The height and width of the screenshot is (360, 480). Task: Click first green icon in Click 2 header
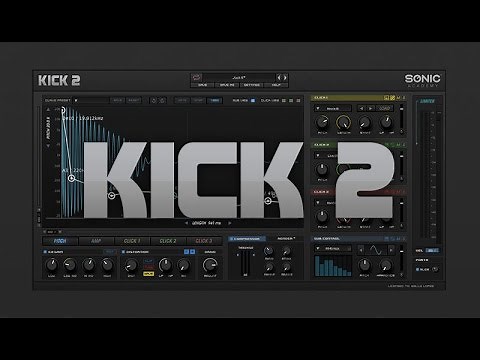[x=387, y=145]
